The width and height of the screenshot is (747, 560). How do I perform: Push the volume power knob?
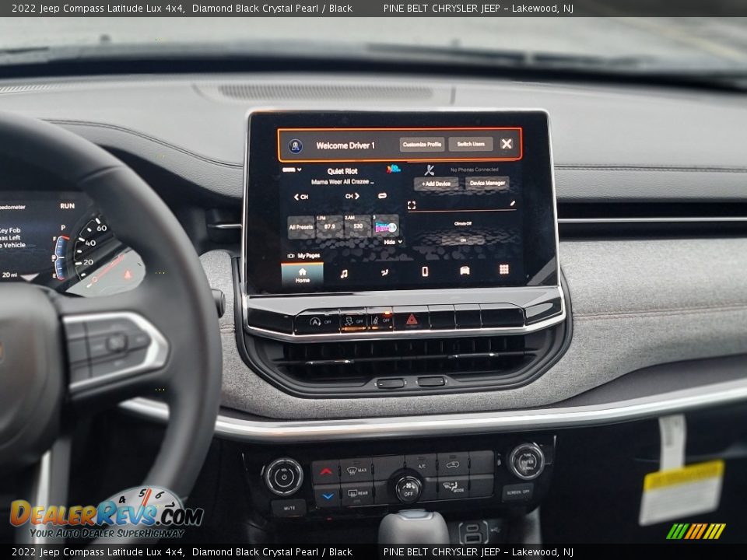(x=284, y=477)
